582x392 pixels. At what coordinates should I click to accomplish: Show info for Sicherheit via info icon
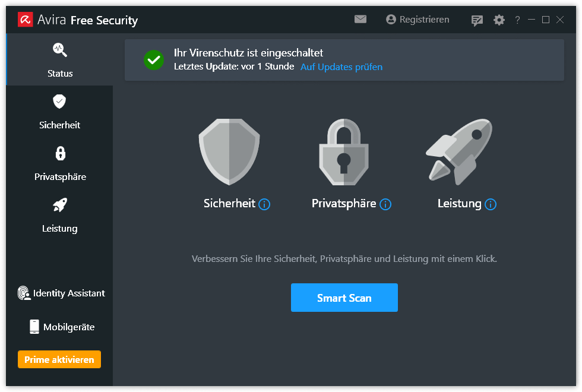(x=265, y=204)
